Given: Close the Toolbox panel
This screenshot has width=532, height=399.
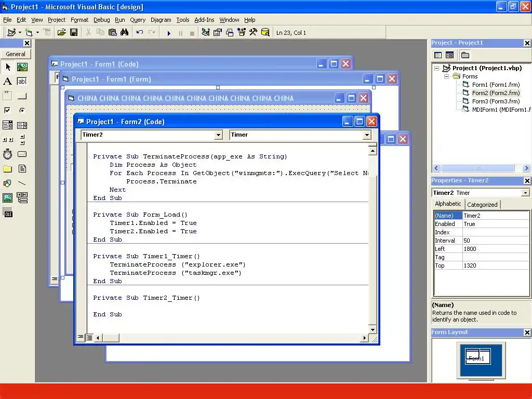Looking at the screenshot, I should [27, 43].
